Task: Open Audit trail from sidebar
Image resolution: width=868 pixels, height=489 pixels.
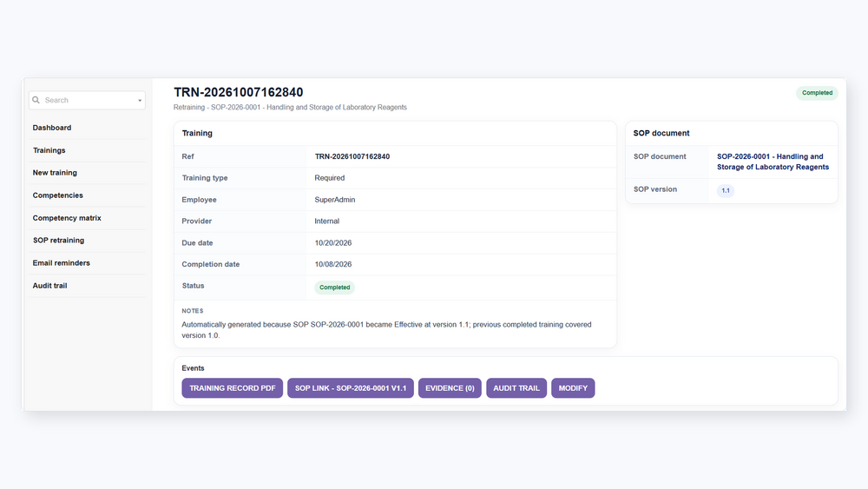Action: [x=49, y=286]
